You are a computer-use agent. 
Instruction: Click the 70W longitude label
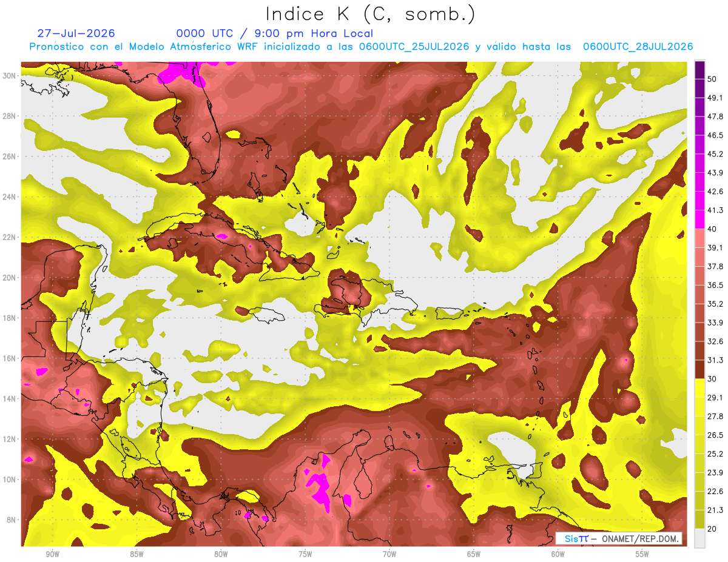coord(389,554)
